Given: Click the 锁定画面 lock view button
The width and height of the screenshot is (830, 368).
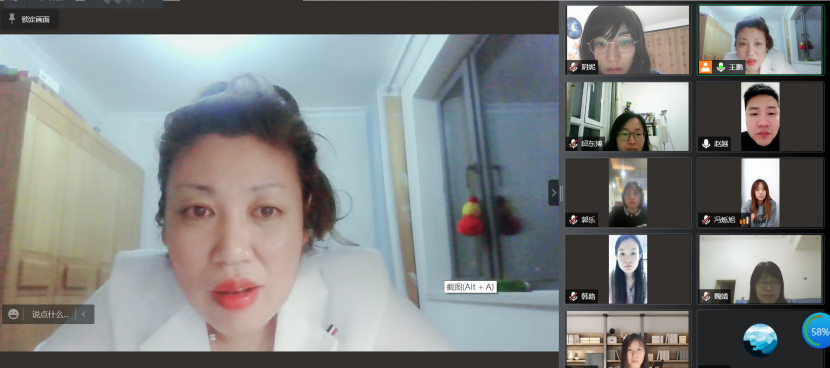Looking at the screenshot, I should click(30, 19).
